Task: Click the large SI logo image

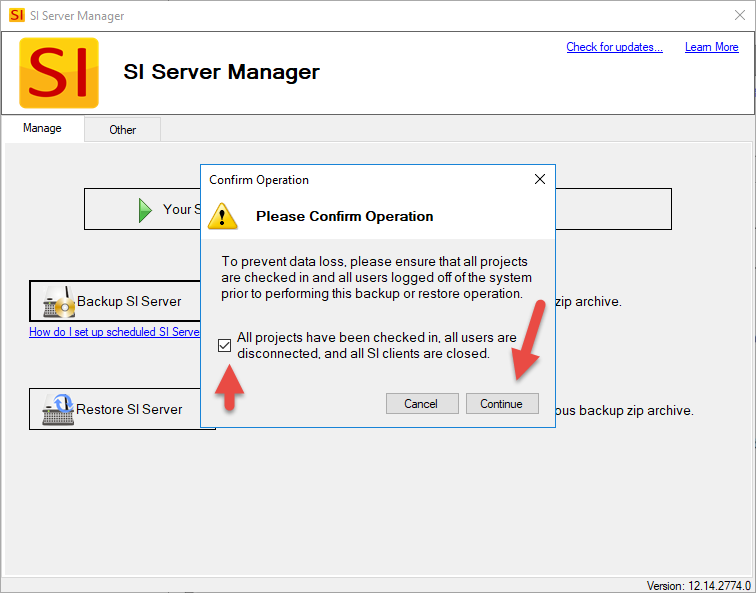Action: [59, 73]
